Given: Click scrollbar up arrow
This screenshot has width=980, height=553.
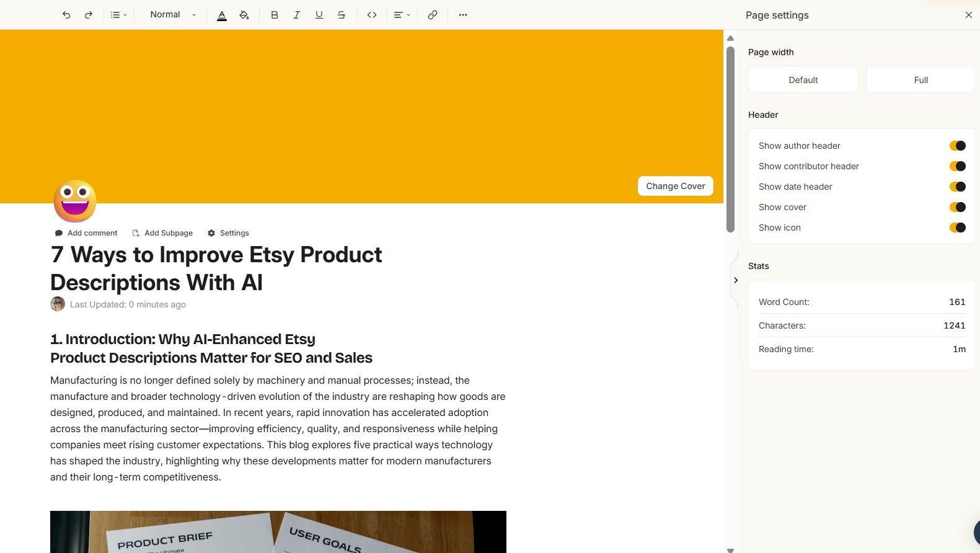Looking at the screenshot, I should click(x=730, y=38).
